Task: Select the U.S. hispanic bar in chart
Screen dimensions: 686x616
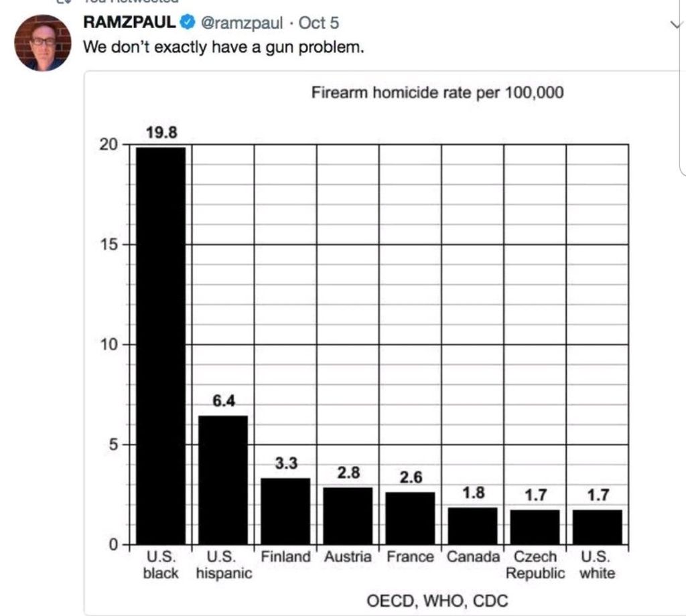Action: [223, 479]
